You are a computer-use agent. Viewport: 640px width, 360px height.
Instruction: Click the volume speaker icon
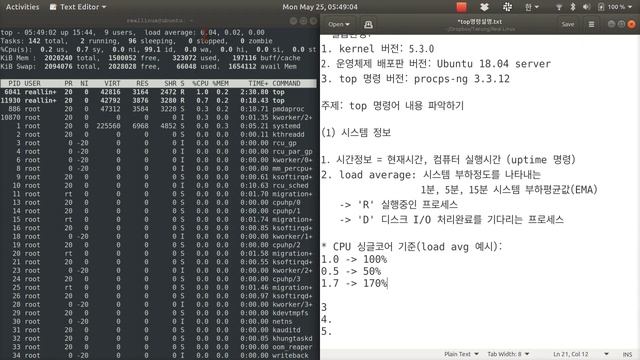(586, 7)
